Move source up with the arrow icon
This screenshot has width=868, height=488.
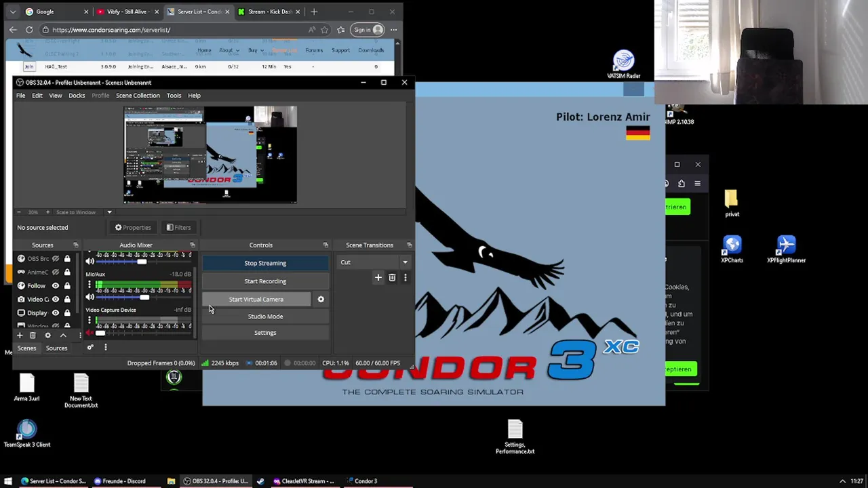63,335
